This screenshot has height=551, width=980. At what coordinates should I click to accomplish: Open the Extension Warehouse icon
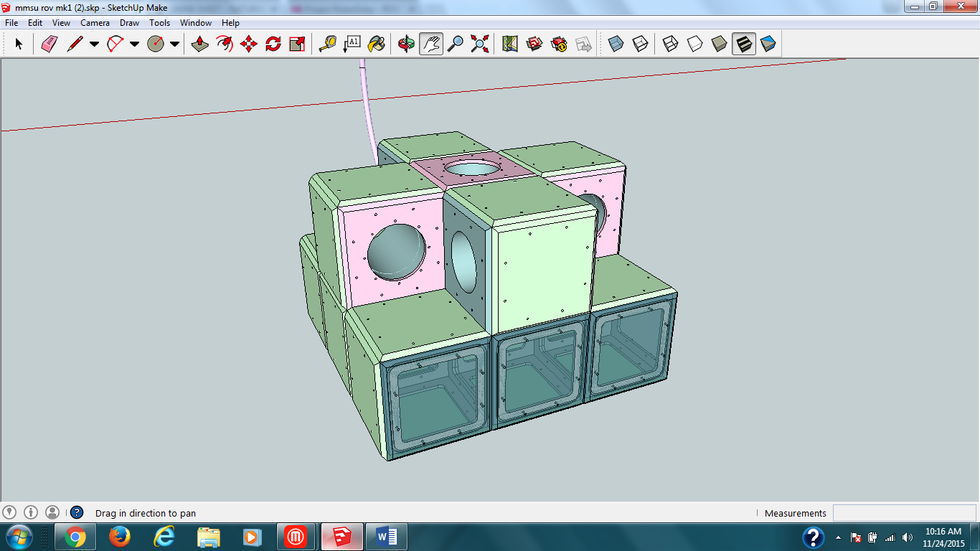point(559,44)
